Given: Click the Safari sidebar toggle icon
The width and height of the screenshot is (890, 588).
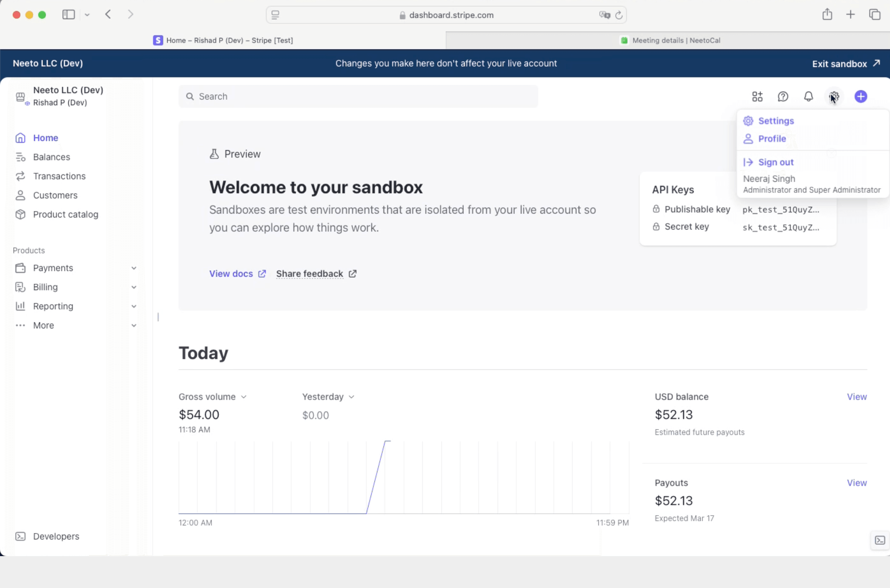Looking at the screenshot, I should point(69,15).
